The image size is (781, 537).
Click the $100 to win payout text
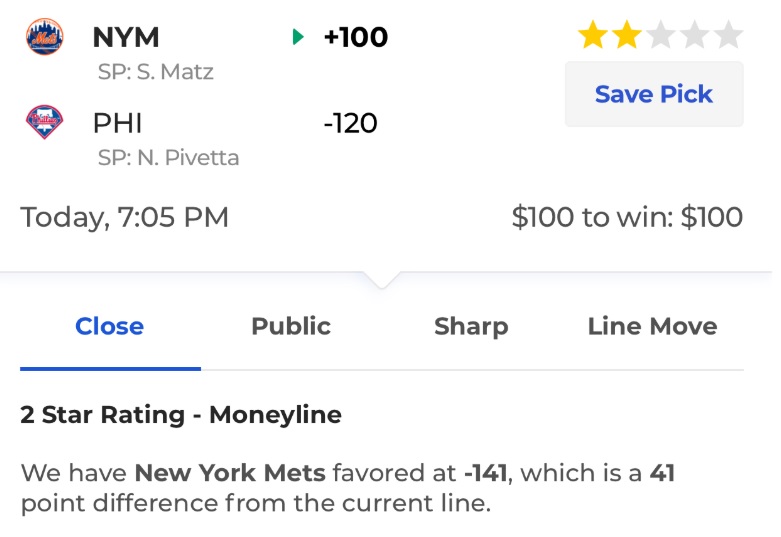coord(628,217)
